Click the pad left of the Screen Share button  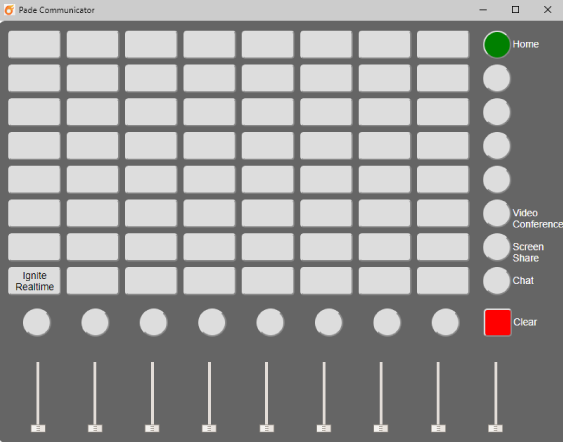click(443, 247)
